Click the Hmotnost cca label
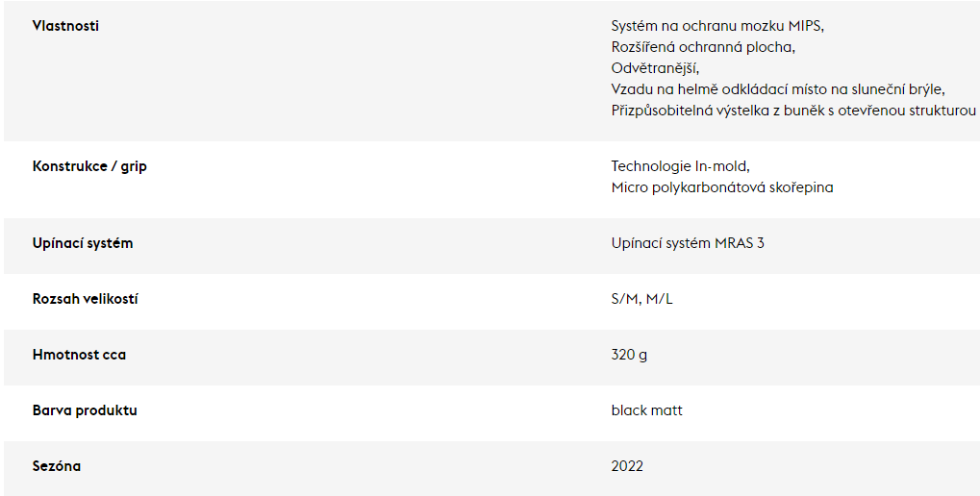Viewport: 980px width, 496px height. [x=80, y=355]
